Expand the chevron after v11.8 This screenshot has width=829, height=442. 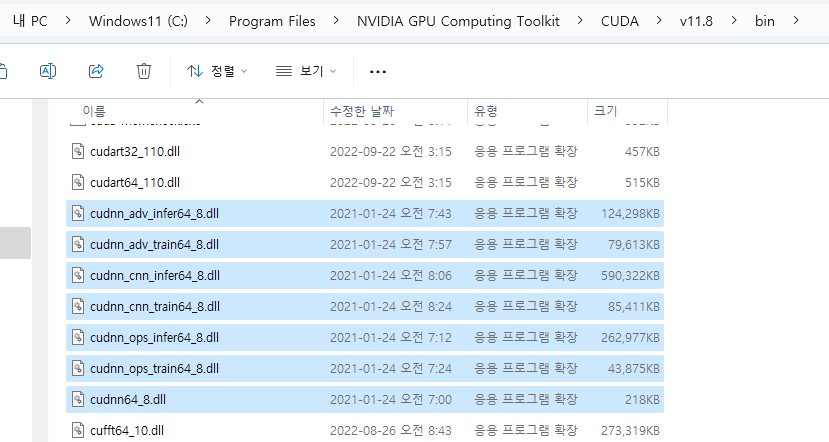734,21
